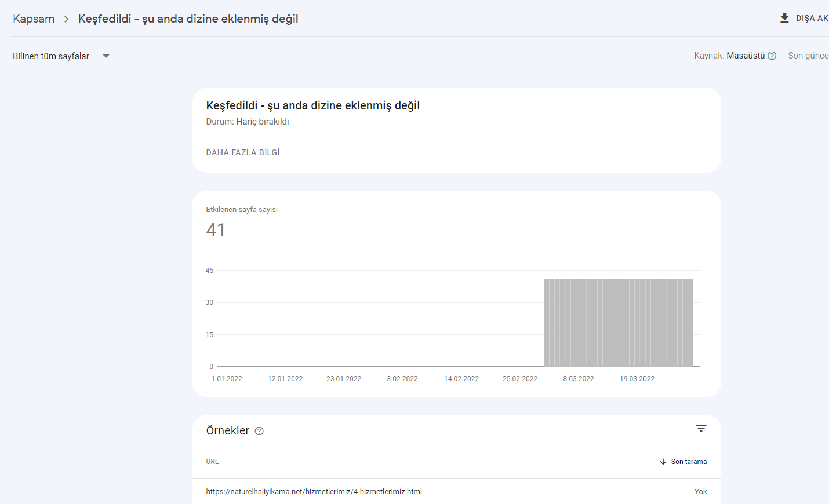
Task: Click the 30 y-axis label on chart
Action: [x=209, y=302]
